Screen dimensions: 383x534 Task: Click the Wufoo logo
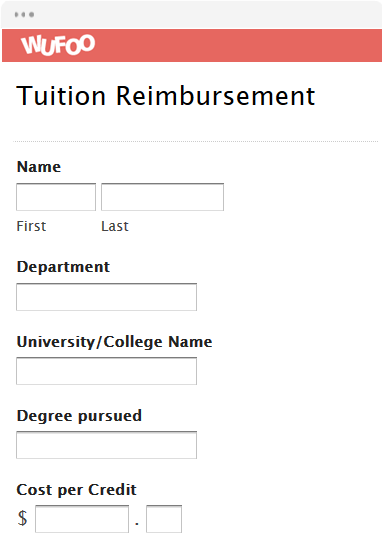pyautogui.click(x=58, y=45)
